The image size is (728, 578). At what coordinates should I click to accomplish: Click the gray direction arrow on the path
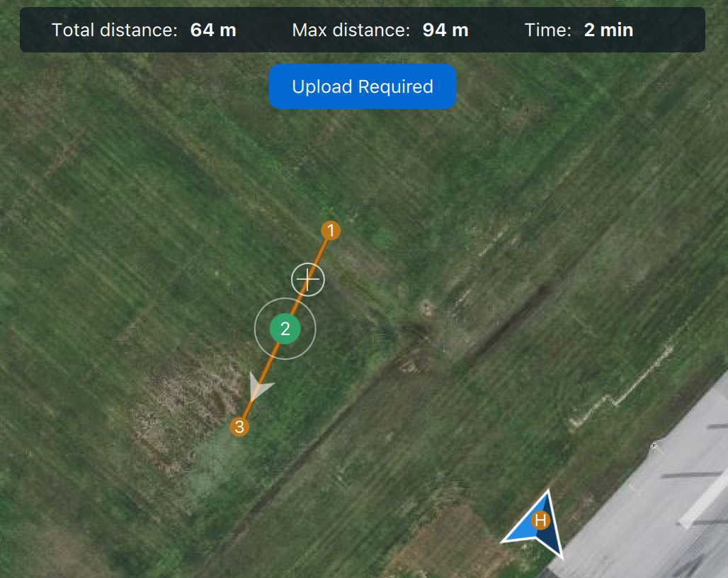click(259, 385)
